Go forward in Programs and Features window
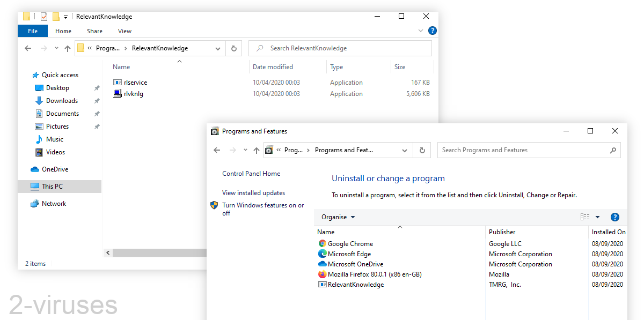Screen dimensions: 644x320 [232, 150]
